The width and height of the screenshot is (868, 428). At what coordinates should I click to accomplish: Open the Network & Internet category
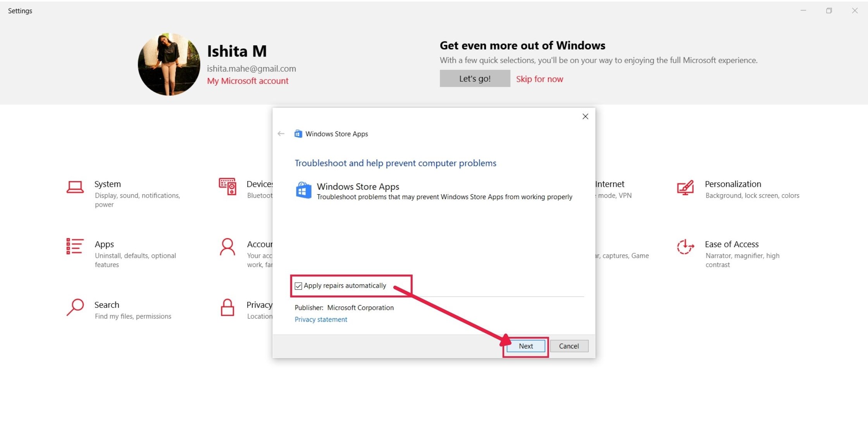click(610, 184)
